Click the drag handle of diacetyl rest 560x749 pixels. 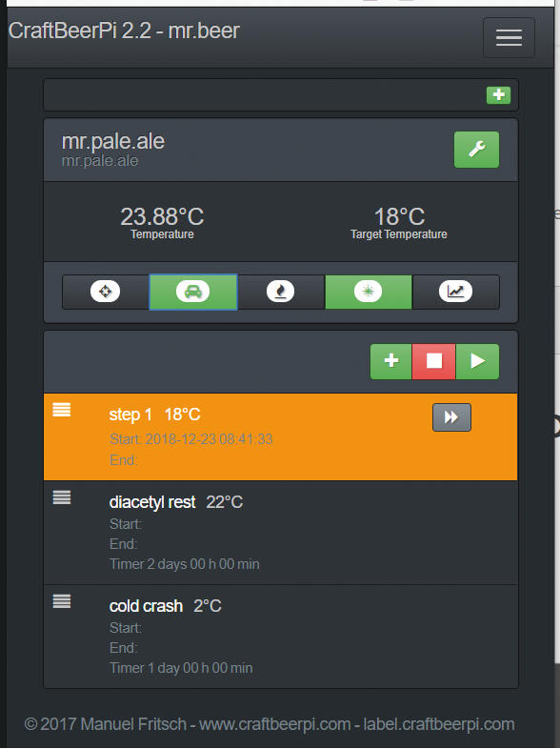(x=62, y=497)
